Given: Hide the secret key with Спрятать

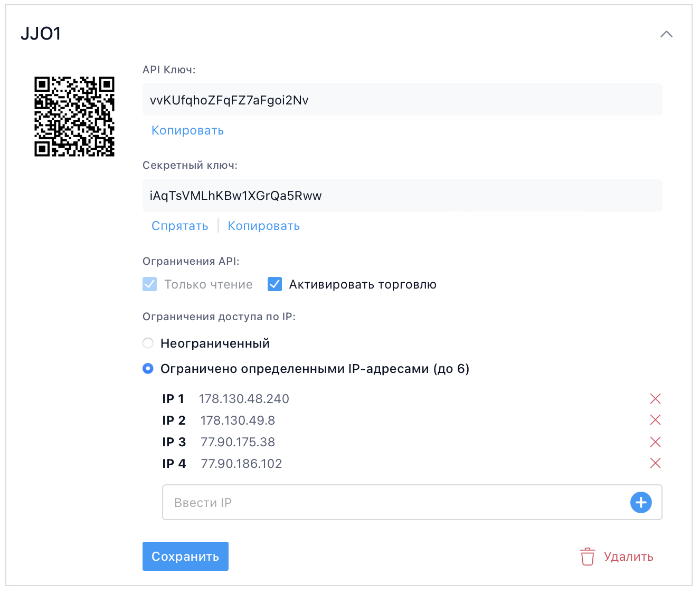Looking at the screenshot, I should pos(179,226).
